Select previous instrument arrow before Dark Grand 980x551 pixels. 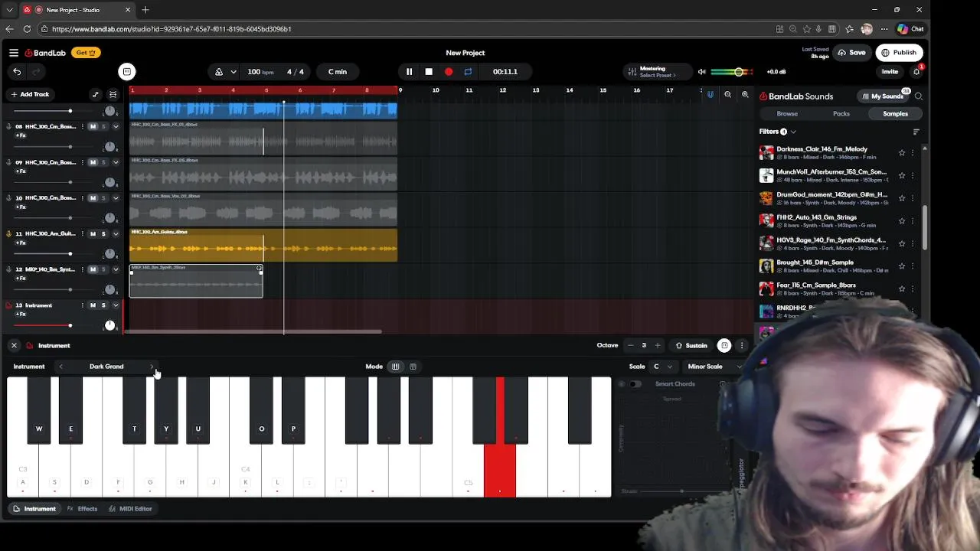click(61, 367)
